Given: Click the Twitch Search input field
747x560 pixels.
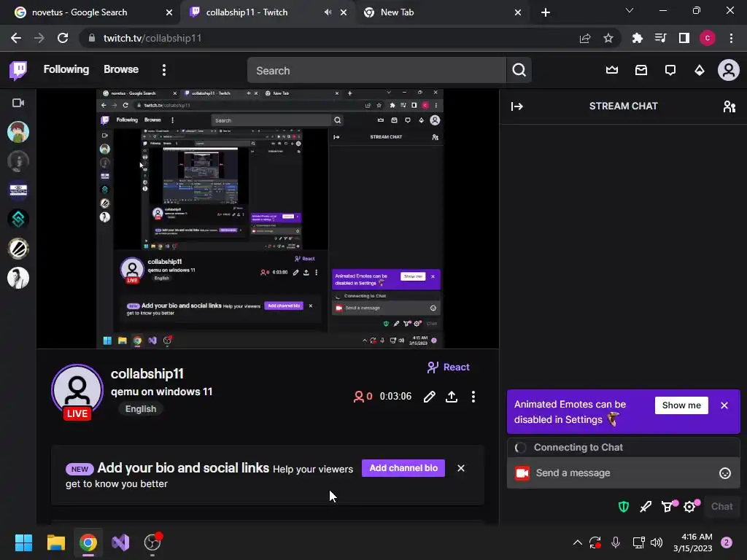Looking at the screenshot, I should 377,71.
